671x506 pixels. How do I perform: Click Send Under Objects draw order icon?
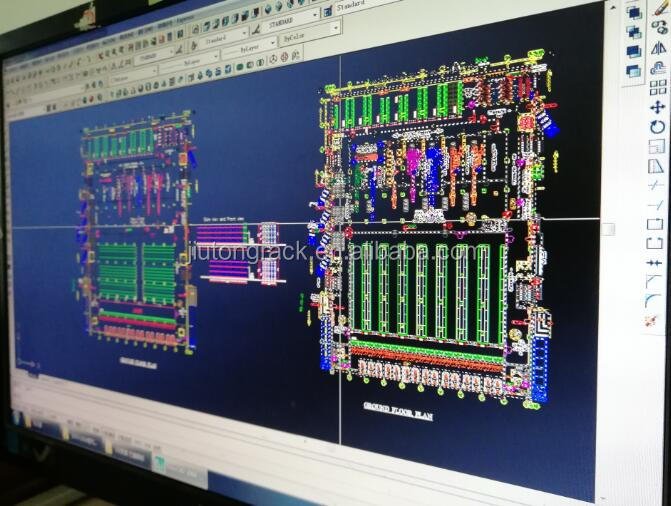coord(633,71)
